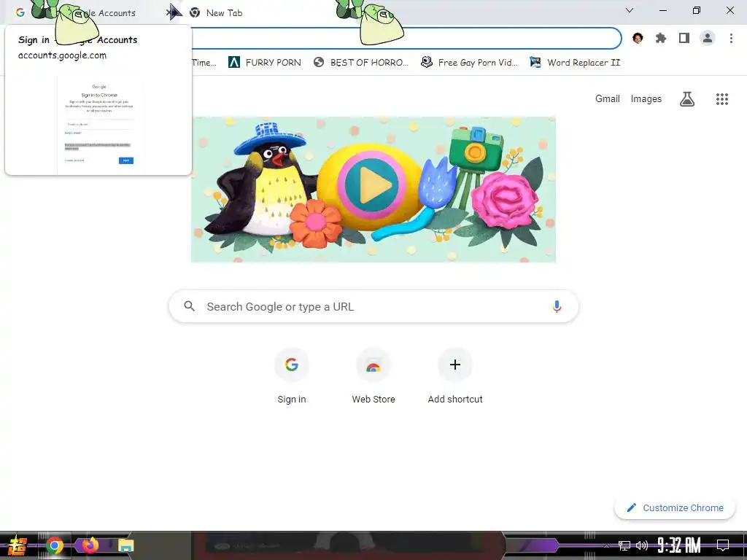The width and height of the screenshot is (747, 560).
Task: Open the Chrome three-dot menu
Action: (x=731, y=38)
